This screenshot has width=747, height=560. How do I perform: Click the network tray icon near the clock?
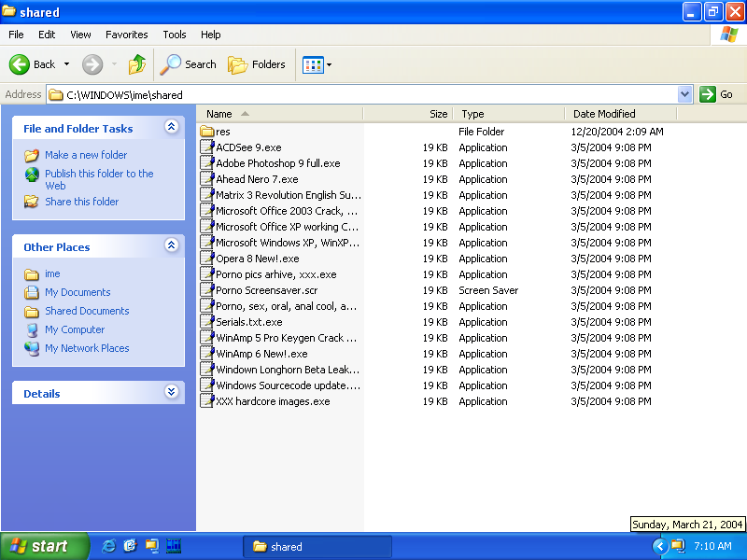point(678,546)
